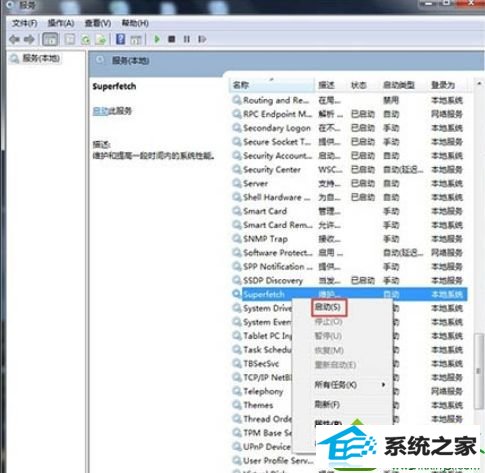
Task: Choose 启动(S) in the context menu
Action: [x=328, y=307]
